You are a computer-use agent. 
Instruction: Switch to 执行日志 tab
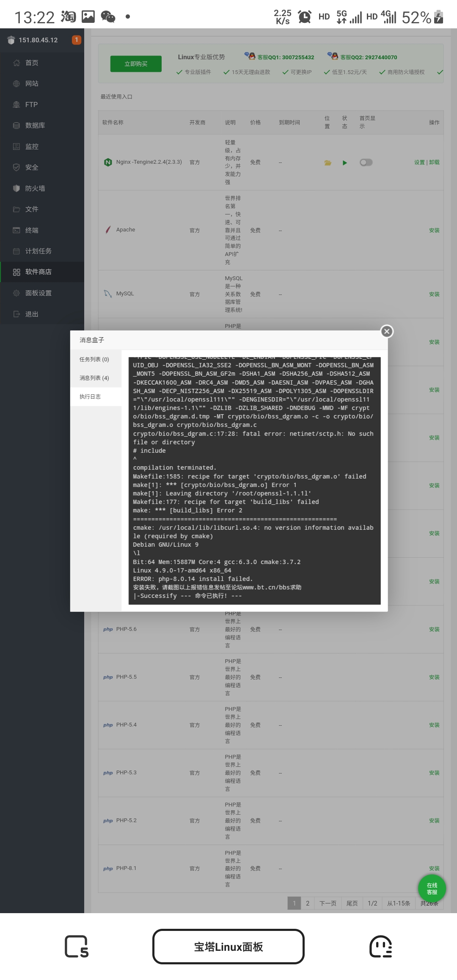click(x=96, y=396)
